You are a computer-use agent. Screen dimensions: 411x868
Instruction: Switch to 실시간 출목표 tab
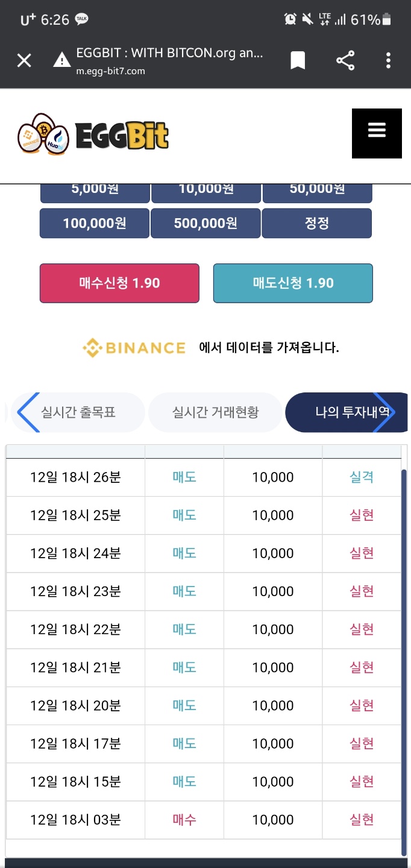pyautogui.click(x=78, y=412)
